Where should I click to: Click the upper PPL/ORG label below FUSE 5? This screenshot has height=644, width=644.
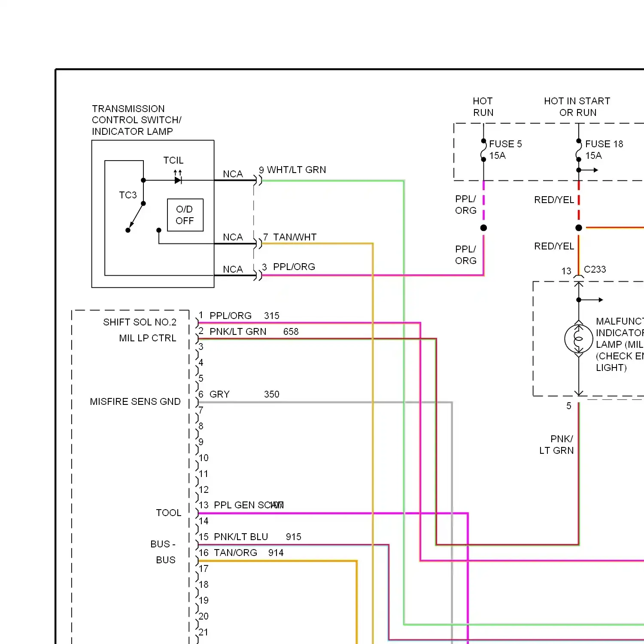[466, 205]
